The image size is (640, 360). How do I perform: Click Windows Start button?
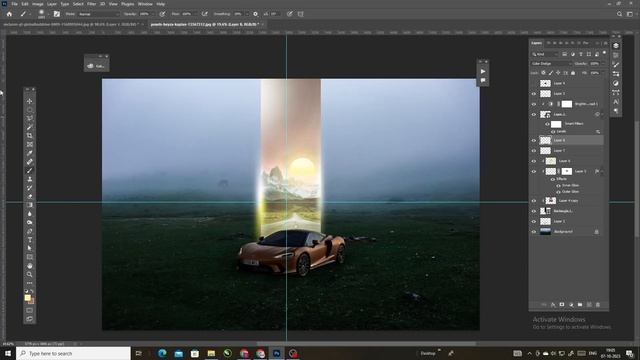coord(7,353)
